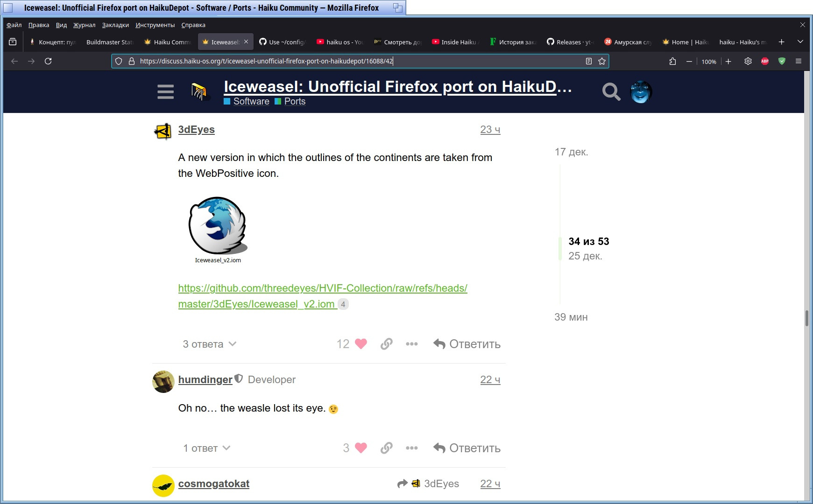The image size is (813, 504).
Task: Open the 3dEyes username link
Action: pos(196,129)
